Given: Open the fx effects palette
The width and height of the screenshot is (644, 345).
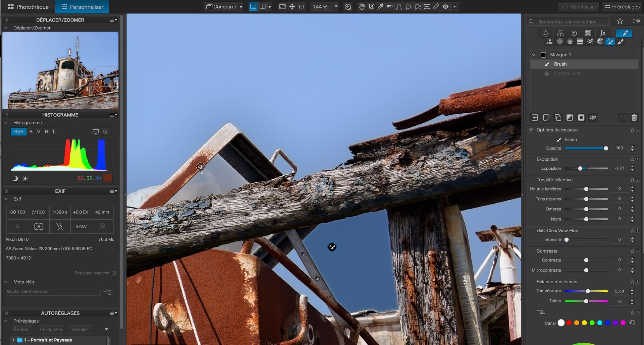Looking at the screenshot, I should pyautogui.click(x=602, y=33).
